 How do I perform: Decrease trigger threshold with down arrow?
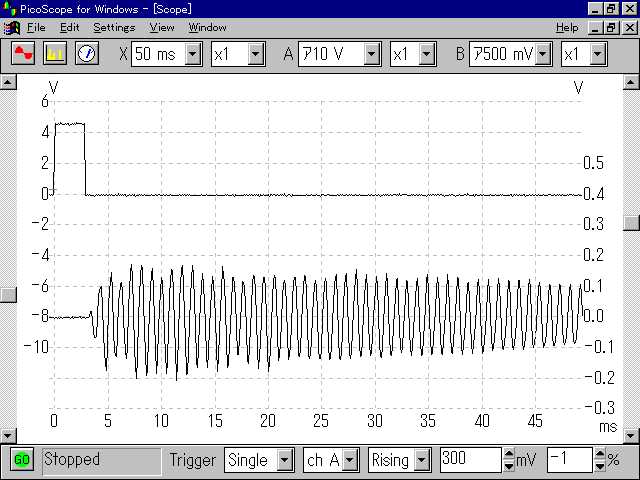[x=509, y=466]
